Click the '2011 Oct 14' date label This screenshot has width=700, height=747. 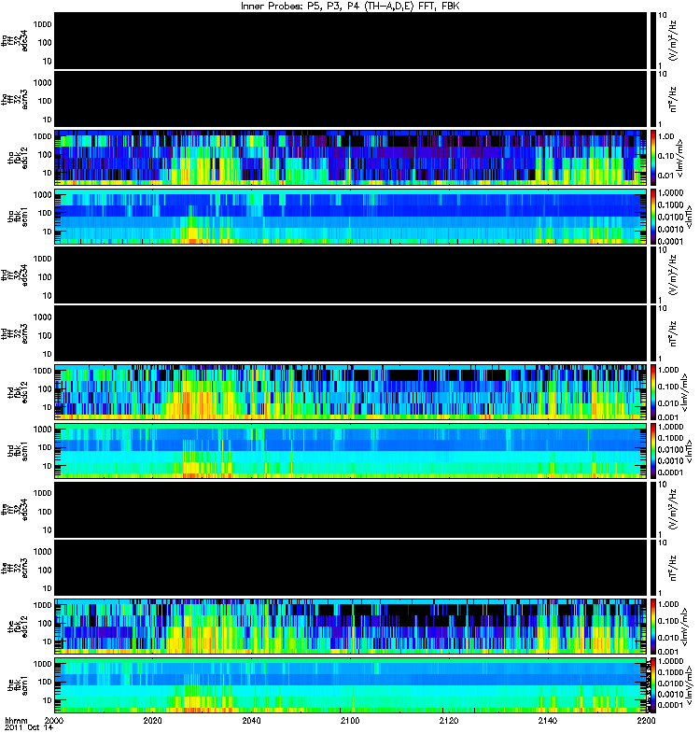coord(29,728)
